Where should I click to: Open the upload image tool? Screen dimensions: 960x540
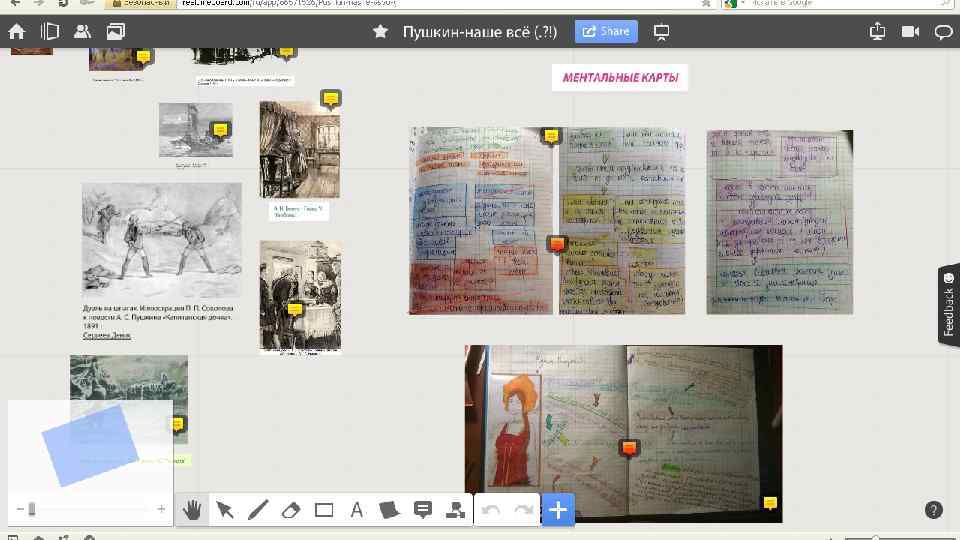[x=456, y=509]
